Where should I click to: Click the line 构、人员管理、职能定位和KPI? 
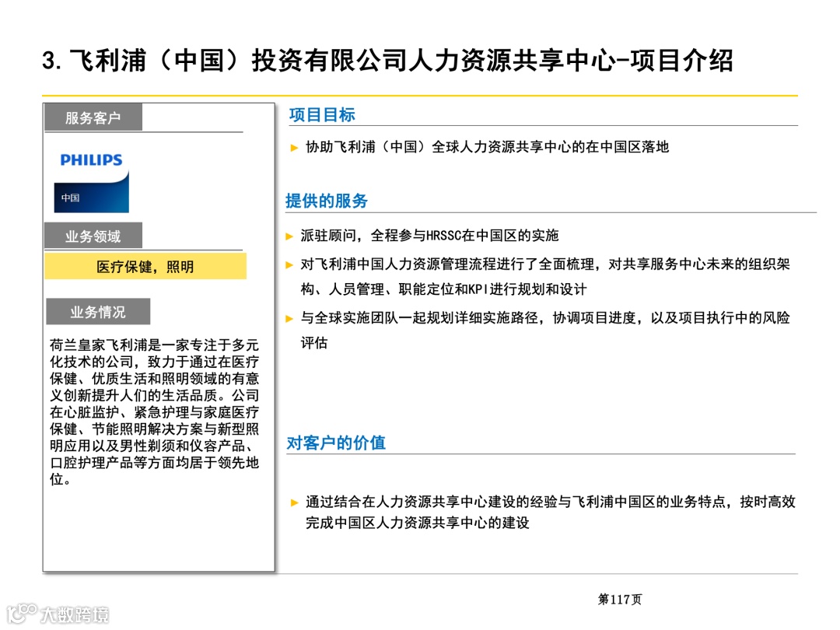[x=443, y=289]
